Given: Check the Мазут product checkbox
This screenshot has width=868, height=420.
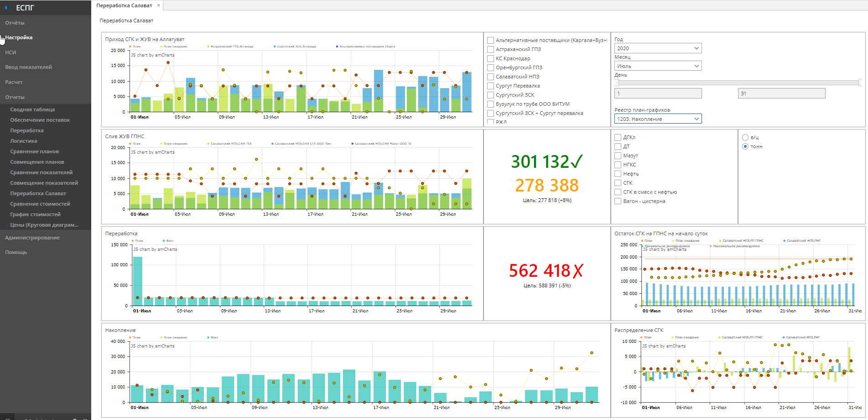Looking at the screenshot, I should pos(618,156).
